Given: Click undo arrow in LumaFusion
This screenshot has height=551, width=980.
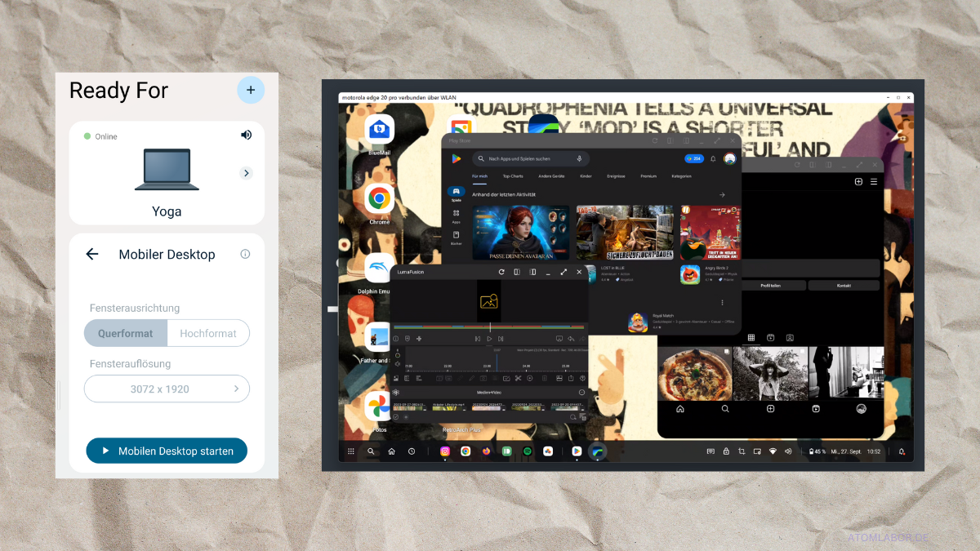Looking at the screenshot, I should tap(571, 339).
